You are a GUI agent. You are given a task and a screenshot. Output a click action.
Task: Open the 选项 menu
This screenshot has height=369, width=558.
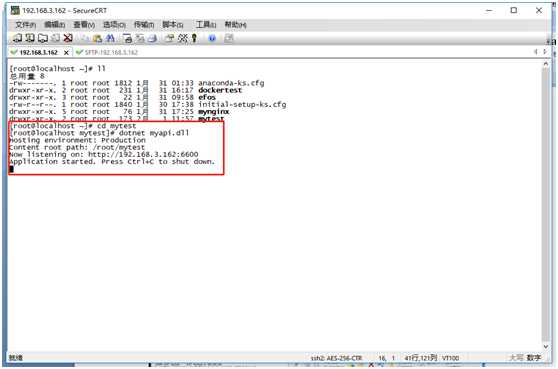point(114,25)
